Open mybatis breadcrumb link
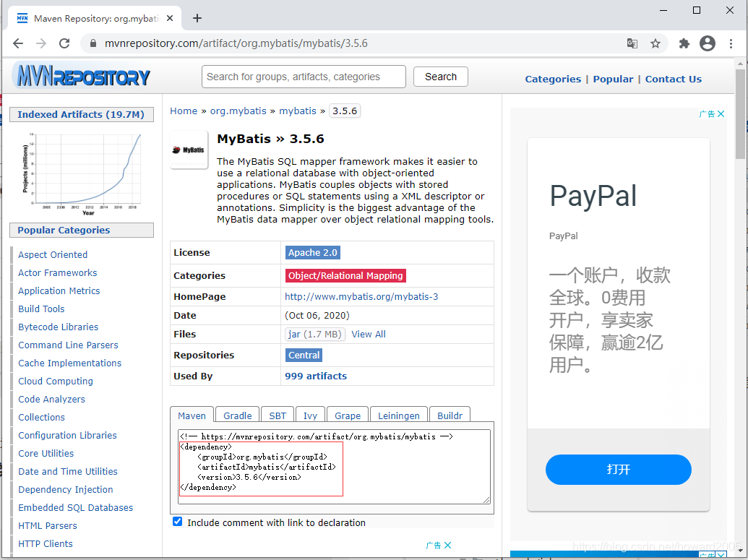The height and width of the screenshot is (560, 748). 298,111
